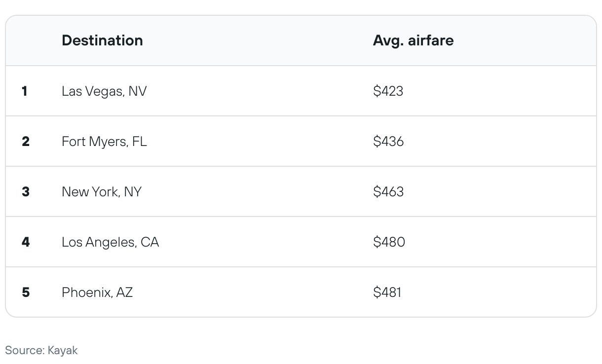Viewport: 602px width, 364px height.
Task: Select the rank number 2 cell
Action: click(x=26, y=142)
